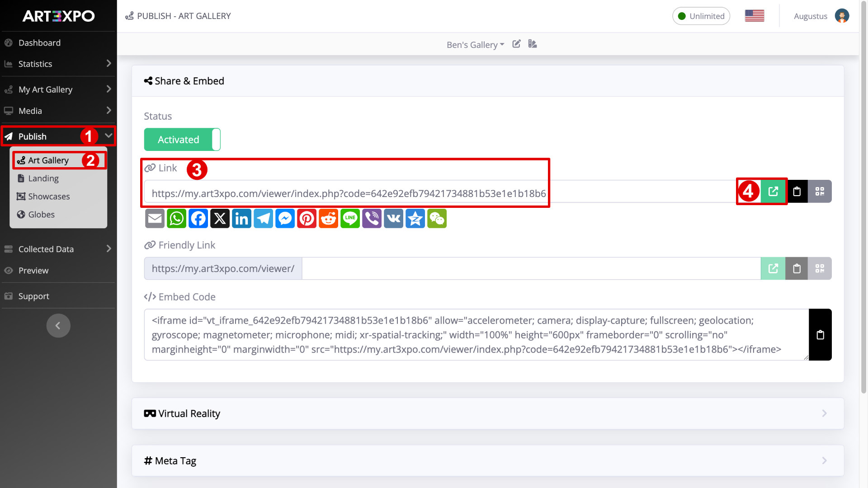Copy gallery link to clipboard
The width and height of the screenshot is (868, 488).
pyautogui.click(x=797, y=192)
